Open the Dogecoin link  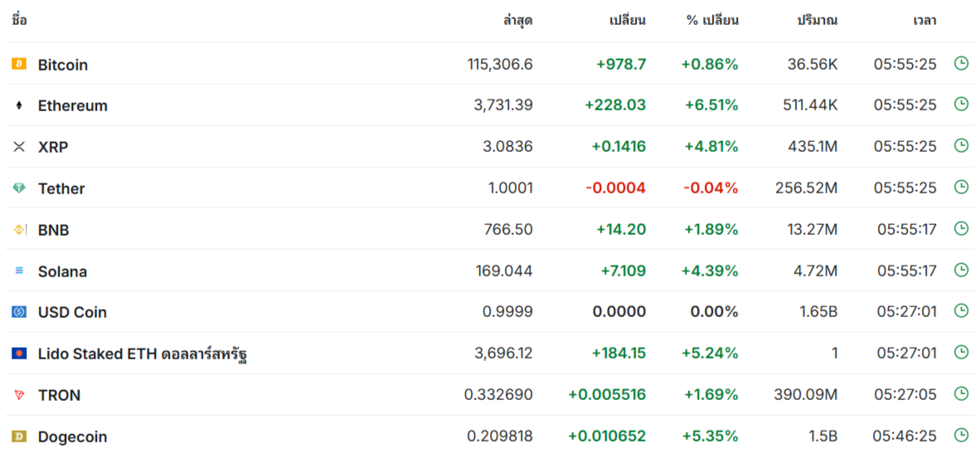click(72, 437)
